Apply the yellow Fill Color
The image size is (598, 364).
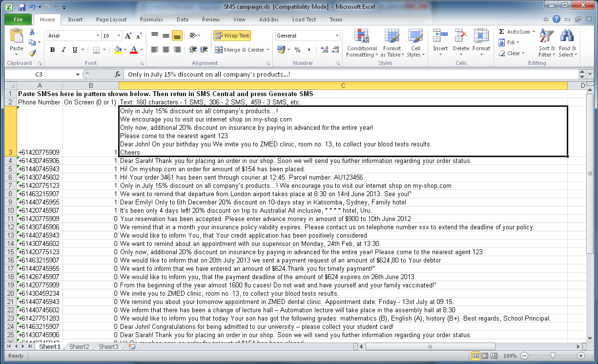[117, 50]
